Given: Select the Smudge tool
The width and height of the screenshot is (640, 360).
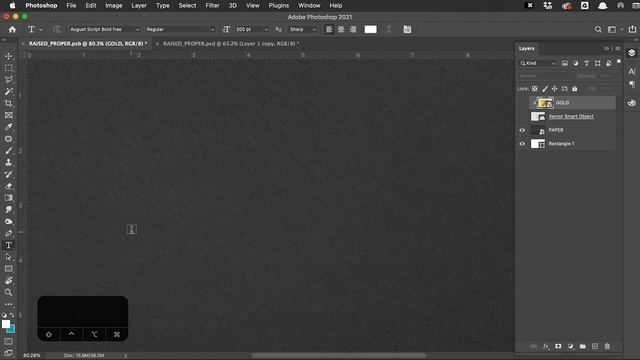Looking at the screenshot, I should [x=9, y=210].
